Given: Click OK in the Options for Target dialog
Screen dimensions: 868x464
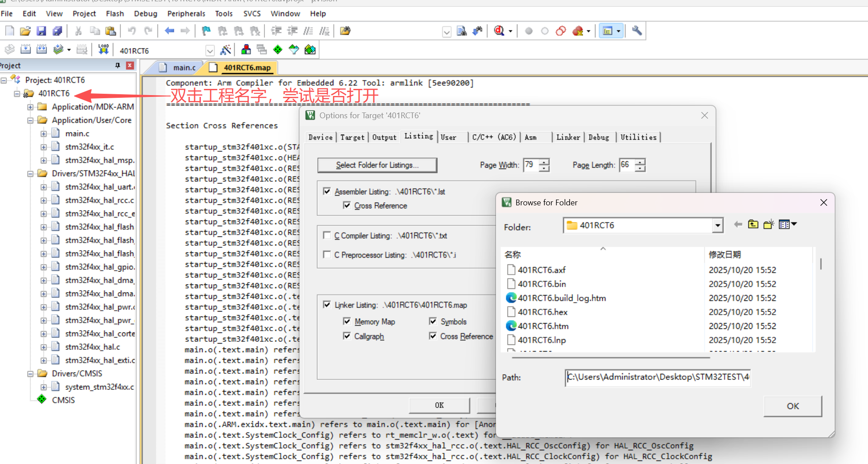Looking at the screenshot, I should (439, 405).
